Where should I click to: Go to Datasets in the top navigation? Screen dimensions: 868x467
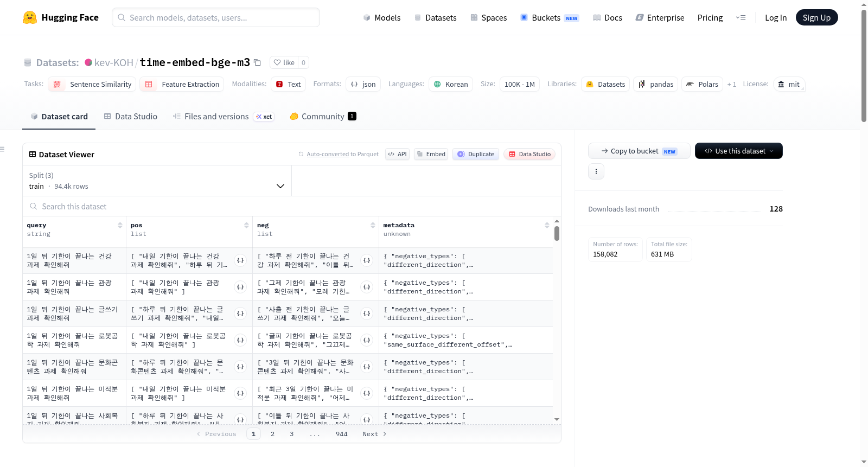pyautogui.click(x=435, y=17)
